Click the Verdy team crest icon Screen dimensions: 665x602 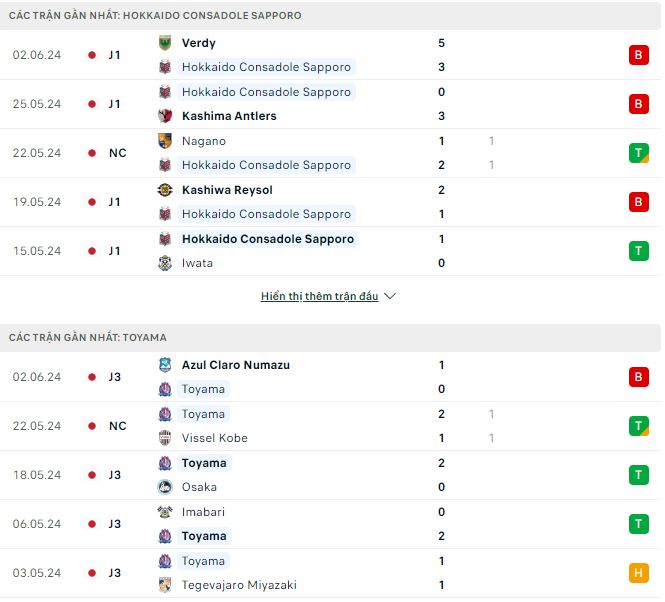click(165, 43)
